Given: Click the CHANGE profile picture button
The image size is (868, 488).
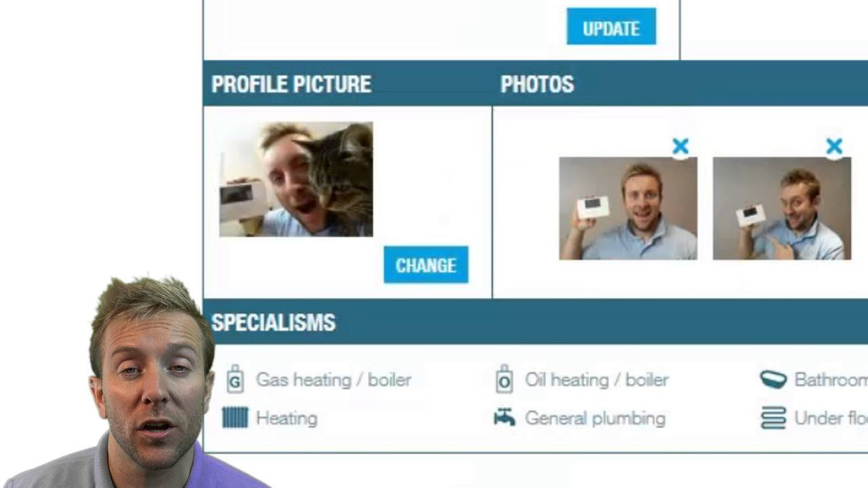Looking at the screenshot, I should 426,264.
